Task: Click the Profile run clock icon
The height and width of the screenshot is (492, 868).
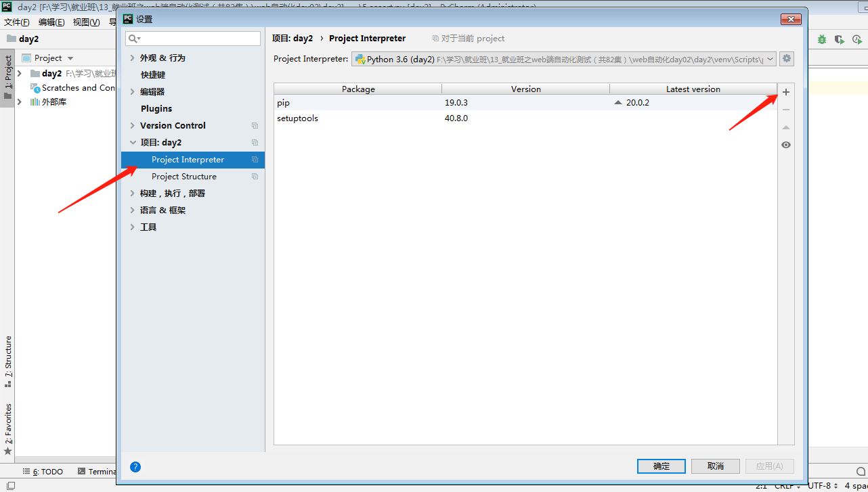Action: click(x=857, y=39)
